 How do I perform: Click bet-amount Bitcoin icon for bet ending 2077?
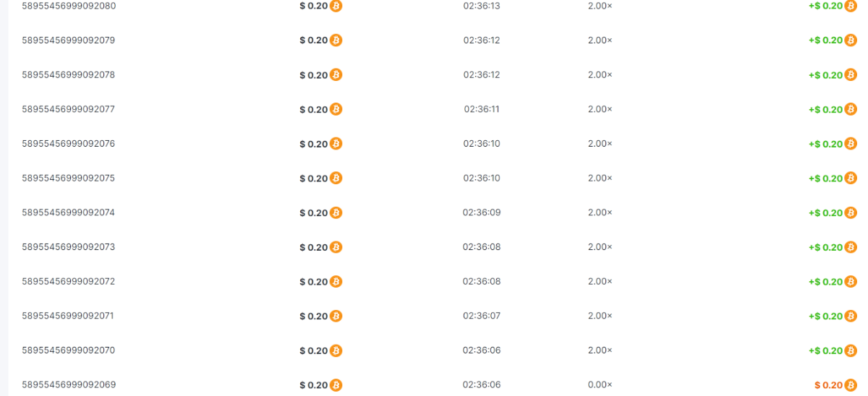click(x=336, y=109)
